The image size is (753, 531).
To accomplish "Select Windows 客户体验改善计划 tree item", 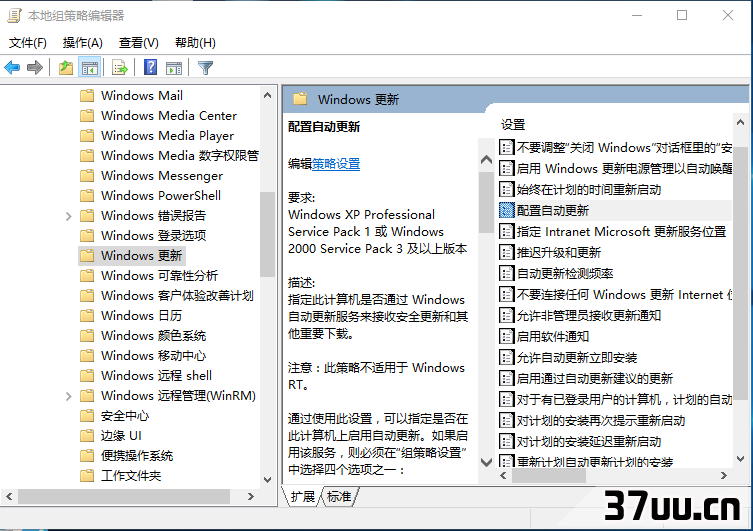I will (x=177, y=295).
